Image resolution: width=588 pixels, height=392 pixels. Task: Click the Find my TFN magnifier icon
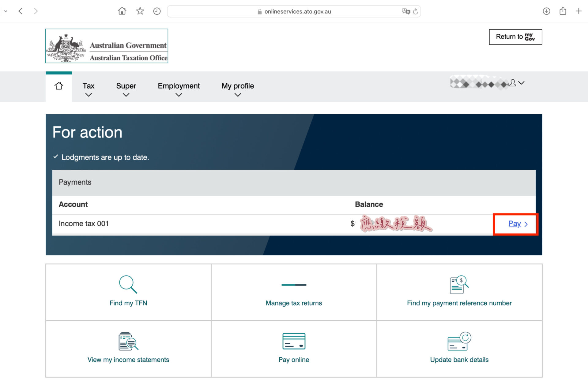click(128, 285)
